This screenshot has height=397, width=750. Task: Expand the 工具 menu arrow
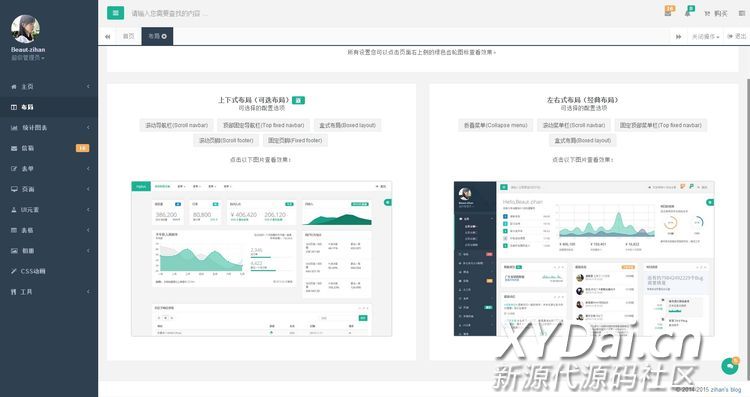click(88, 292)
